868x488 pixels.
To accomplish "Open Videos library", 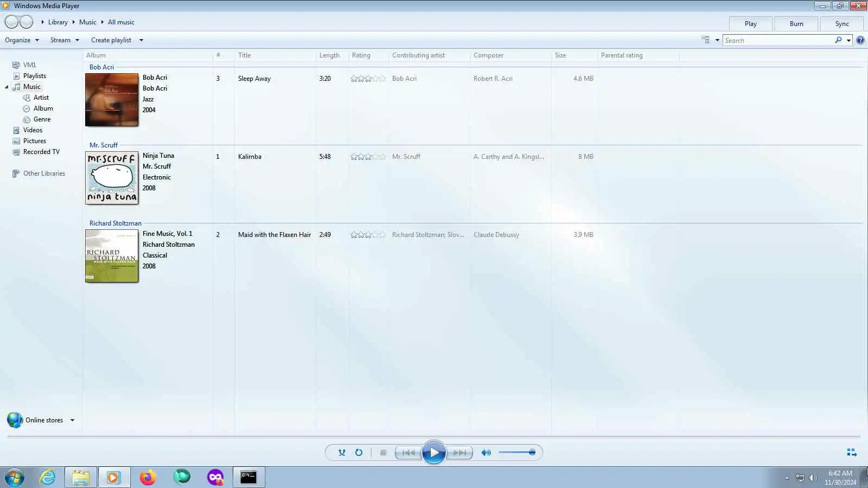I will coord(27,130).
